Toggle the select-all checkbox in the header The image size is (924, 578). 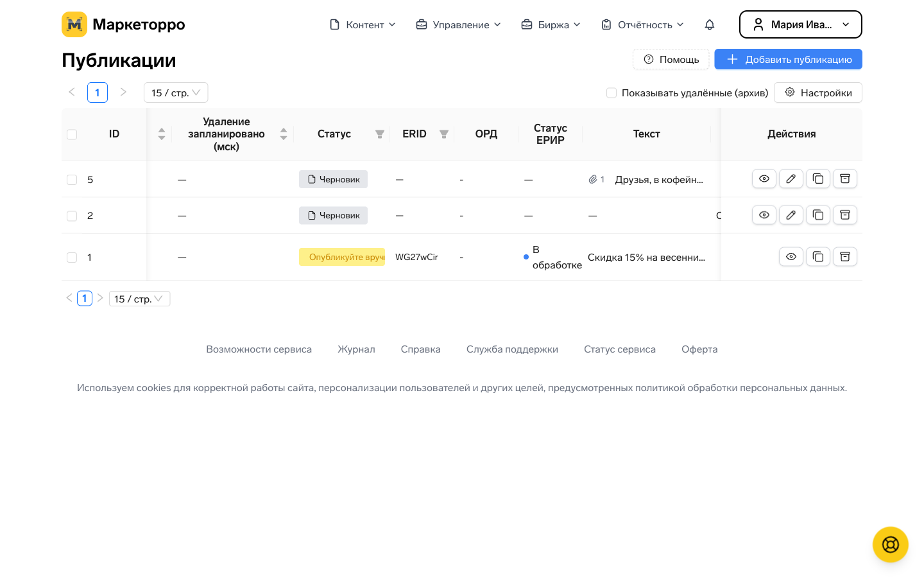click(x=72, y=134)
